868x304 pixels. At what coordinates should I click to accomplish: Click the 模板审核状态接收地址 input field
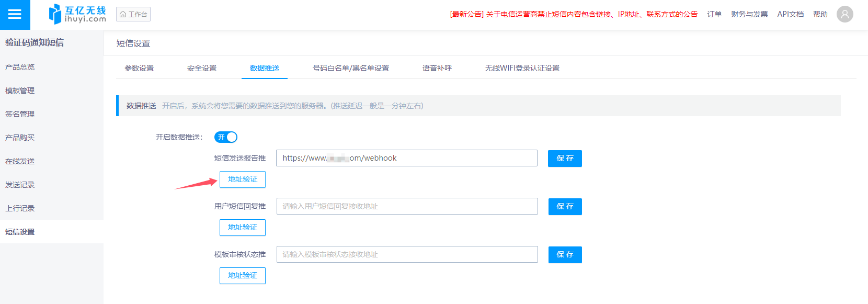point(407,254)
